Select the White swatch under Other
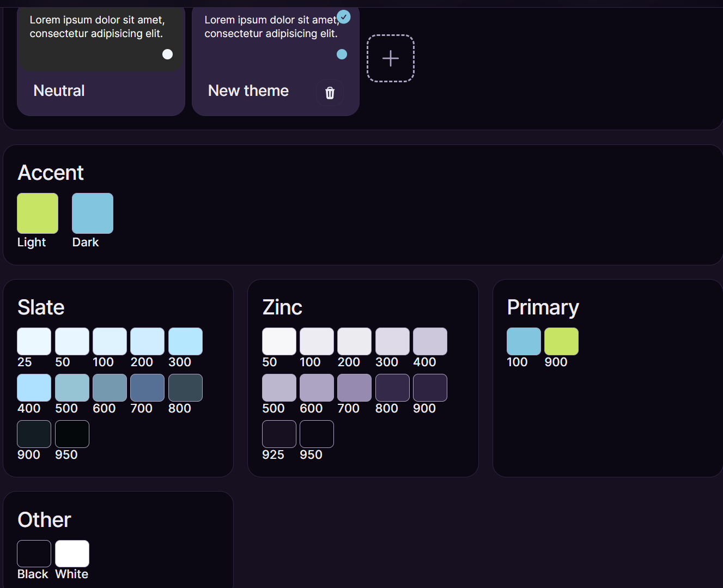Screen dimensions: 723x588 click(x=72, y=554)
